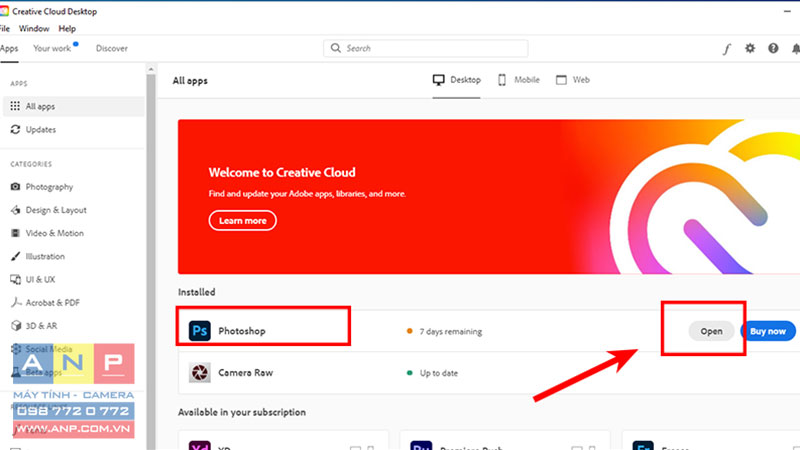800x450 pixels.
Task: Select the Web platform tab
Action: pos(573,80)
